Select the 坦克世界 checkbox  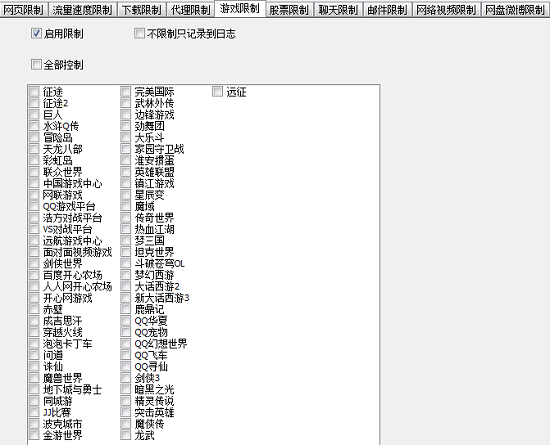(126, 252)
